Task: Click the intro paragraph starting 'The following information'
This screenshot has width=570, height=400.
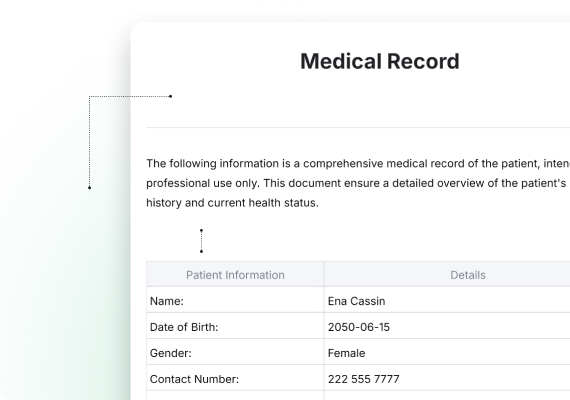Action: [x=358, y=183]
